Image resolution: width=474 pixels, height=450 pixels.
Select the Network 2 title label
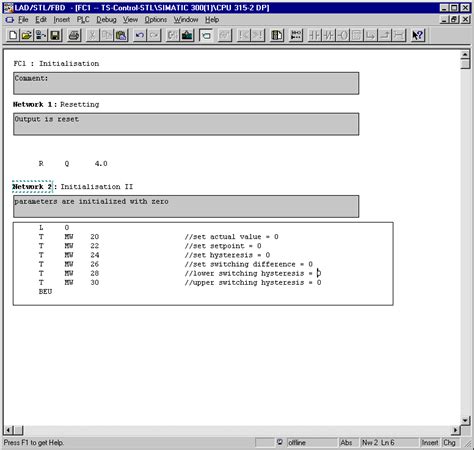32,187
